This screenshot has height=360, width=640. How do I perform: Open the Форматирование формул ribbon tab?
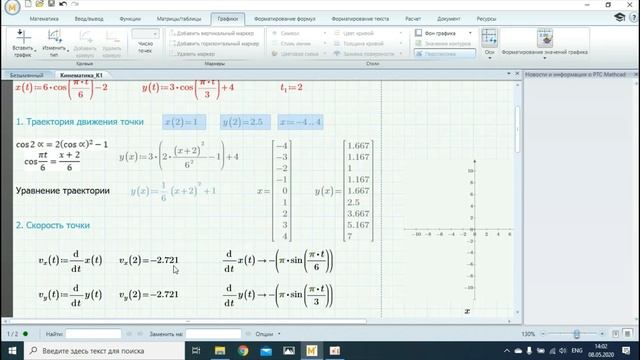pyautogui.click(x=285, y=19)
